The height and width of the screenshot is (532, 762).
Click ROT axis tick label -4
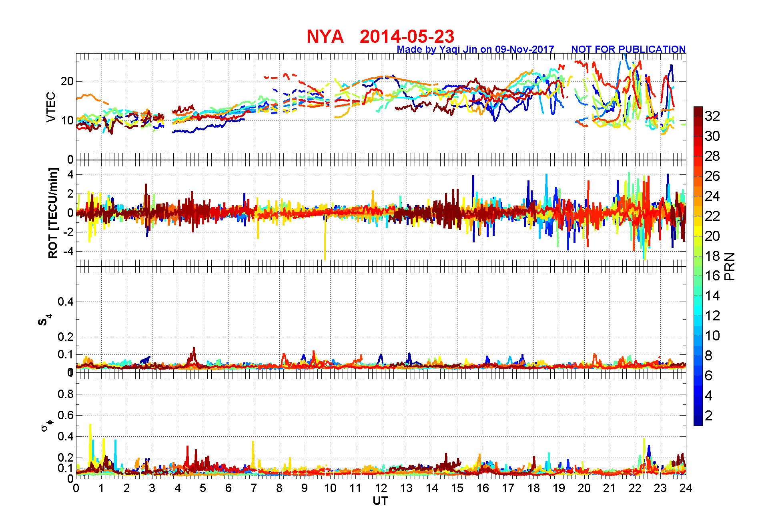[68, 251]
